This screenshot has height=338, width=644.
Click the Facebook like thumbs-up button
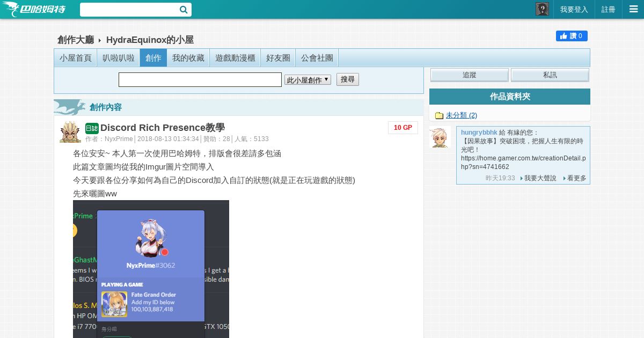click(572, 36)
